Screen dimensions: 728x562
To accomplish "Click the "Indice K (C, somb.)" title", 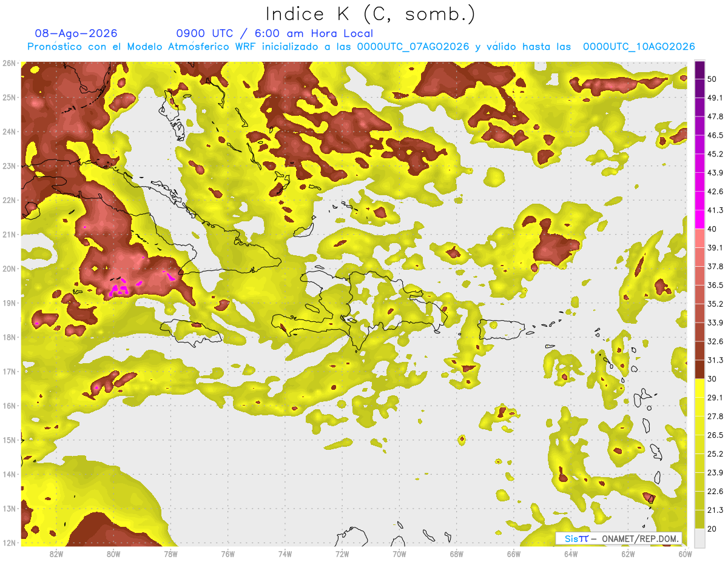I will click(371, 14).
